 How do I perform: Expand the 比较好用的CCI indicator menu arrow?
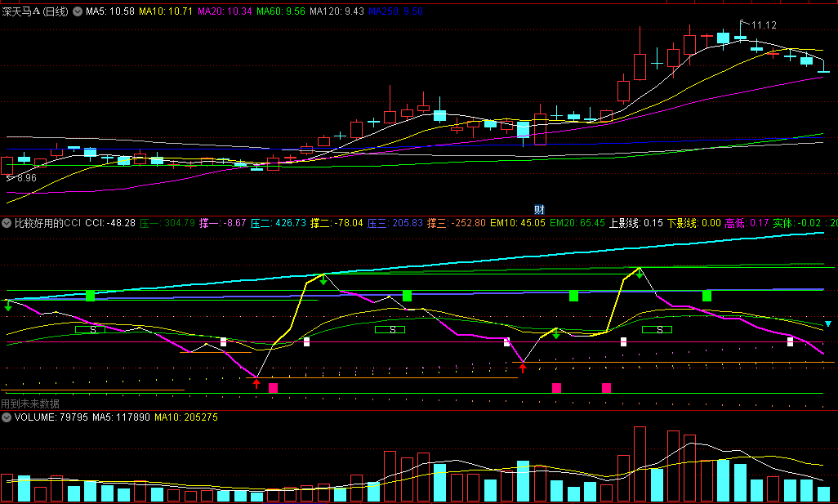(x=7, y=223)
